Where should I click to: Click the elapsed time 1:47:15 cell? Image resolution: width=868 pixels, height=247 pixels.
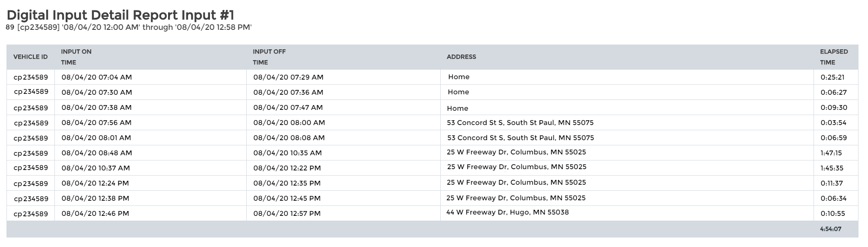(x=831, y=153)
